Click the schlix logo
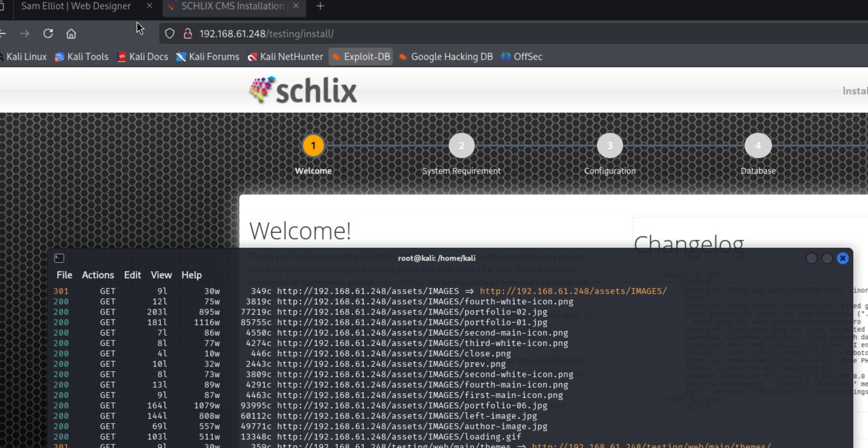The image size is (868, 448). tap(303, 90)
